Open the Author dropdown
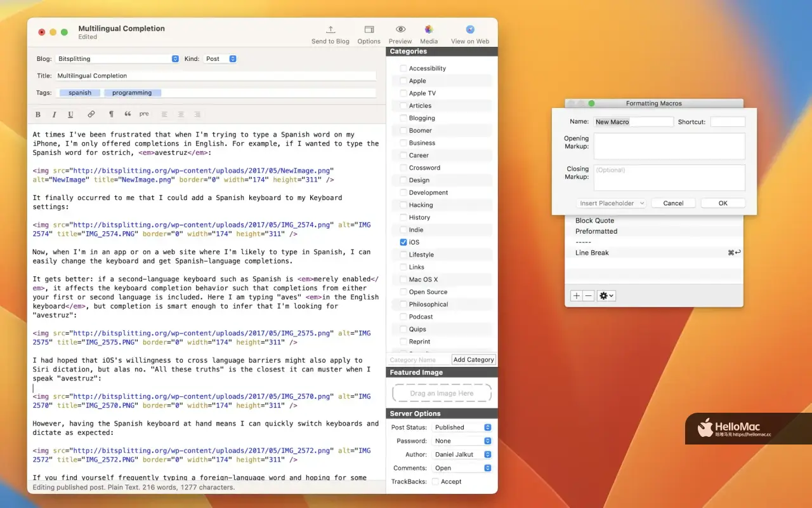Viewport: 812px width, 508px height. (x=462, y=455)
